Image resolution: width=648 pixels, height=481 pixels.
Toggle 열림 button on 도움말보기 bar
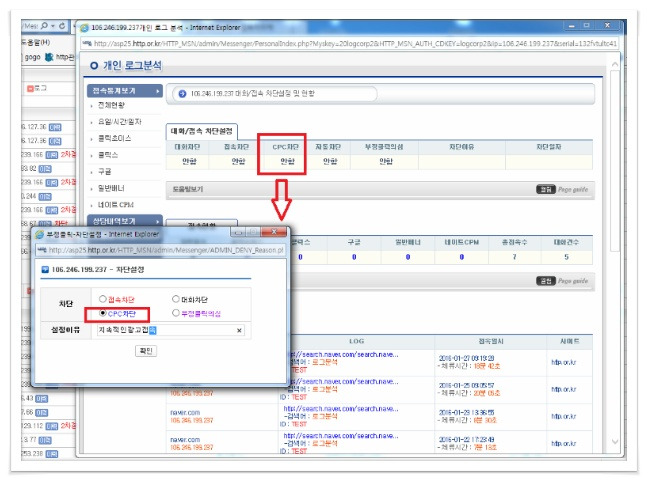546,190
